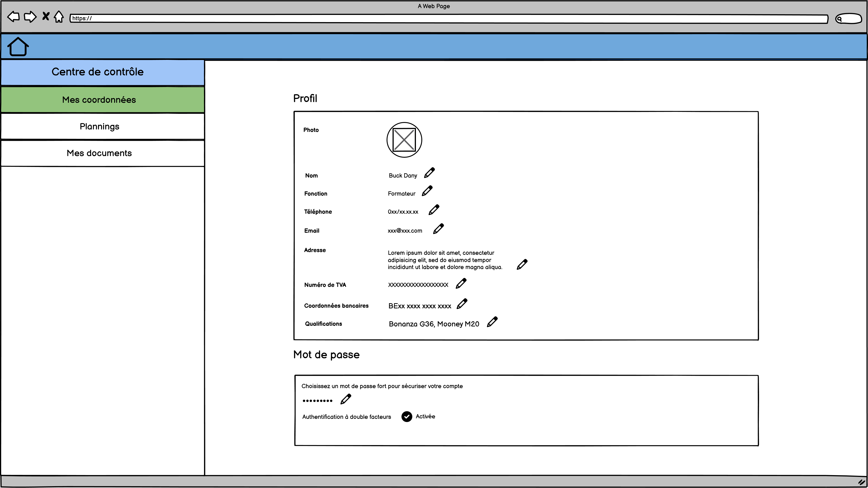Click Bonanza G36, Mooney M20 text
The width and height of the screenshot is (868, 488).
pyautogui.click(x=434, y=324)
